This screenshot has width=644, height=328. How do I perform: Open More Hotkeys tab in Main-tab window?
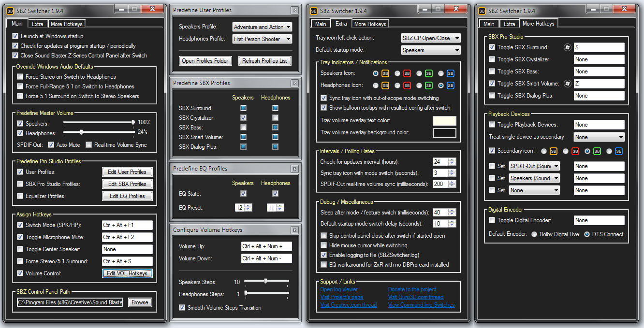click(x=66, y=24)
